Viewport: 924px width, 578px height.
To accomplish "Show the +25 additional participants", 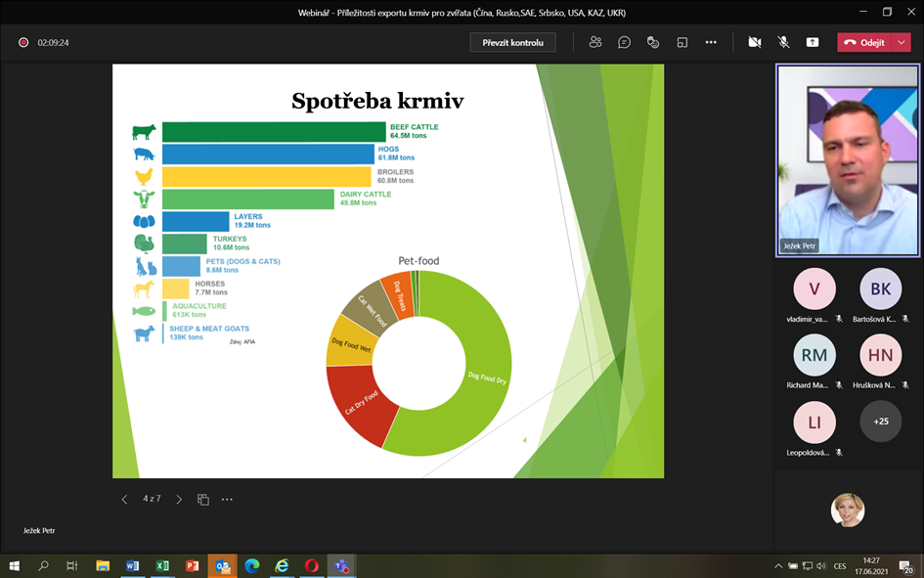I will coord(880,422).
